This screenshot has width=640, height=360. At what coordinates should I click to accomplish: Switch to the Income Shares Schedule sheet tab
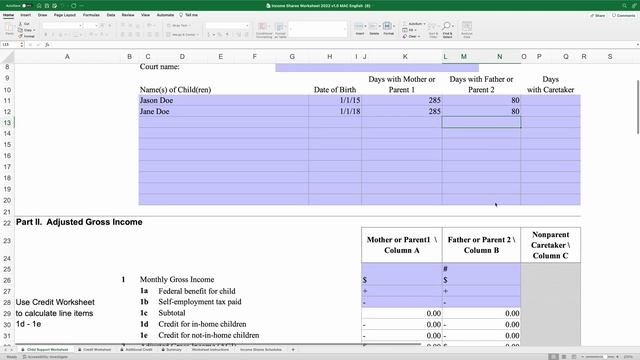[x=260, y=350]
